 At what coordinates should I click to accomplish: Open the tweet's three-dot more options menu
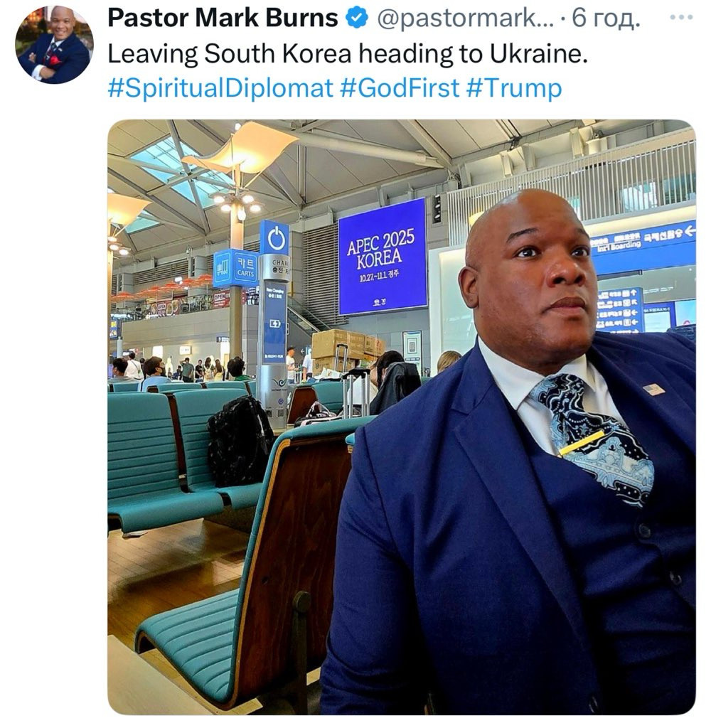[681, 17]
